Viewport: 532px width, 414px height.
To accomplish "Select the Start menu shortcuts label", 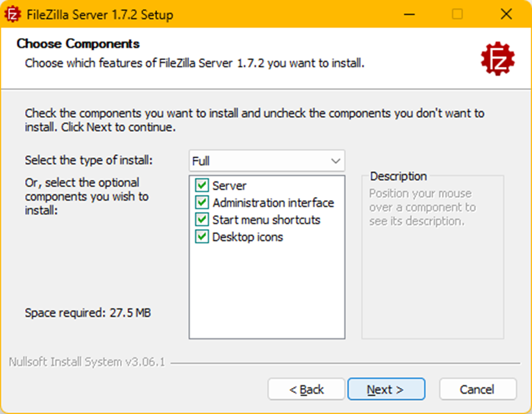I will point(266,220).
